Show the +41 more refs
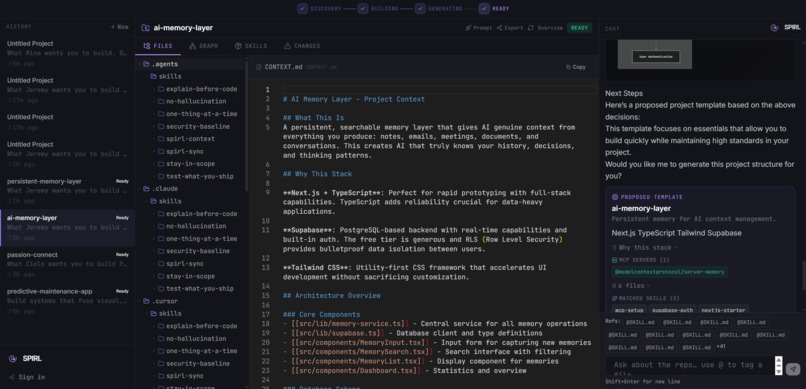 721,347
